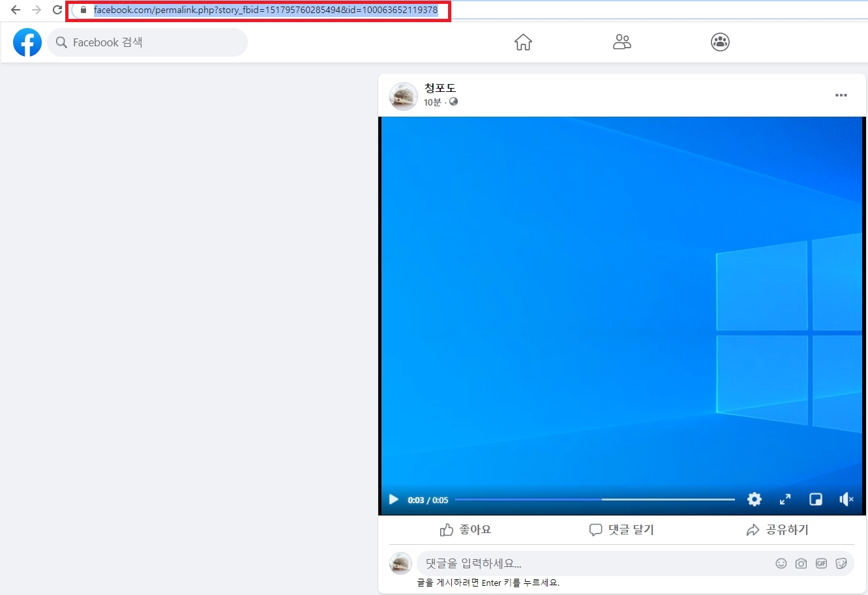The height and width of the screenshot is (595, 868).
Task: Open the Home tab icon
Action: [x=523, y=42]
